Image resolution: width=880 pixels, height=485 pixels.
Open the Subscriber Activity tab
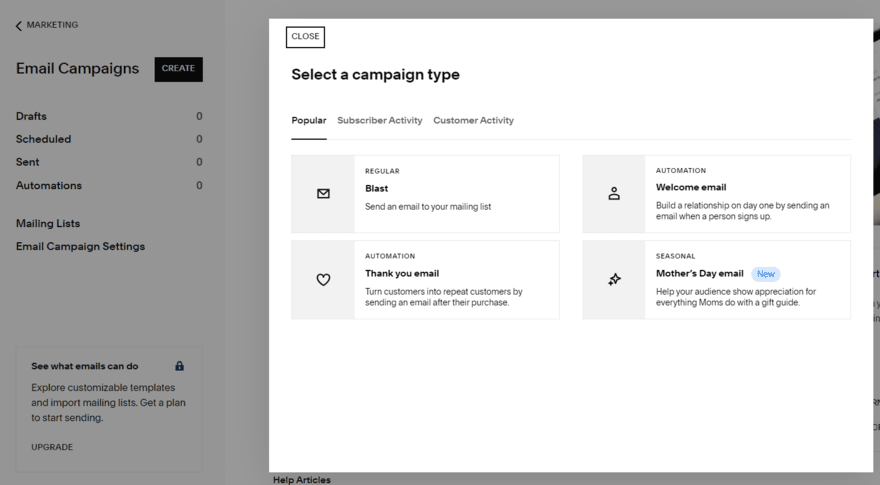(x=379, y=120)
